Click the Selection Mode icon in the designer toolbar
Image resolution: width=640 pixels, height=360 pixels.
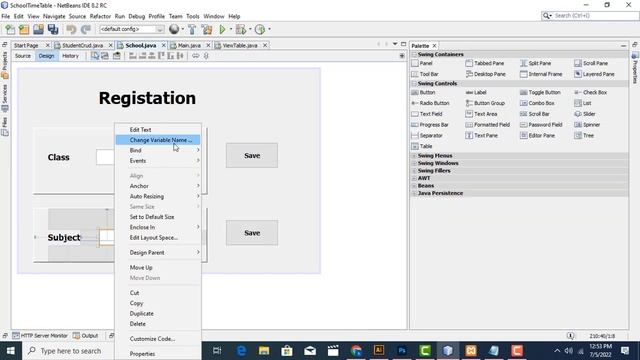[95, 56]
